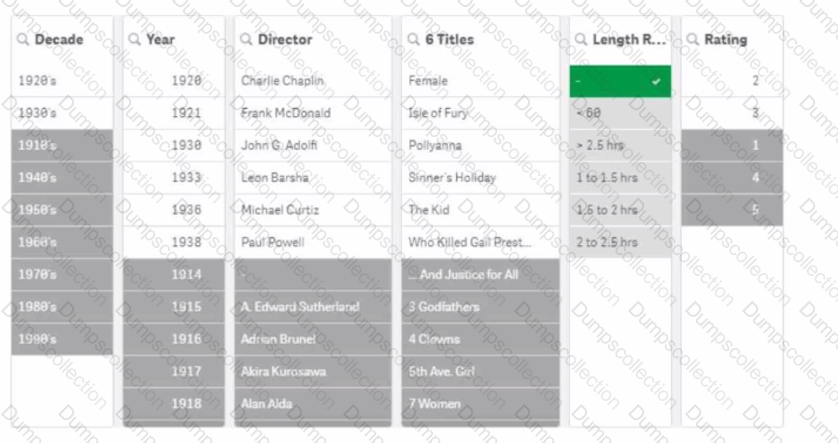Search the Length Range filter pane
This screenshot has width=838, height=443.
pos(581,40)
